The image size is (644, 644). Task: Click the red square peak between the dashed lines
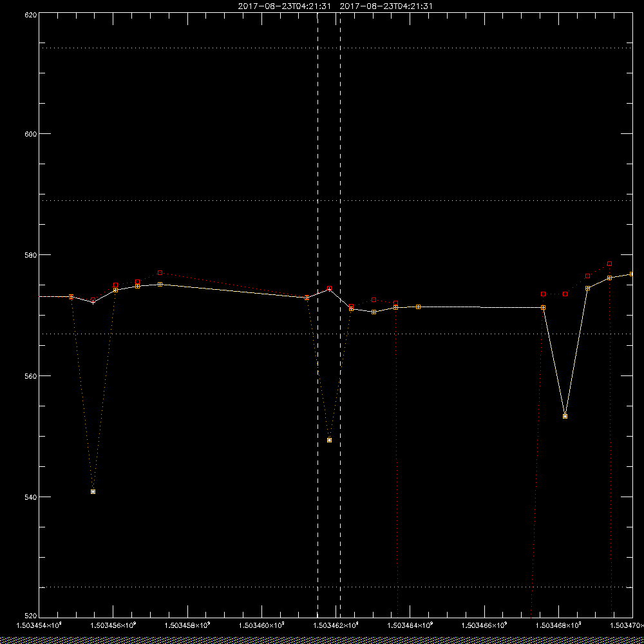pos(329,289)
